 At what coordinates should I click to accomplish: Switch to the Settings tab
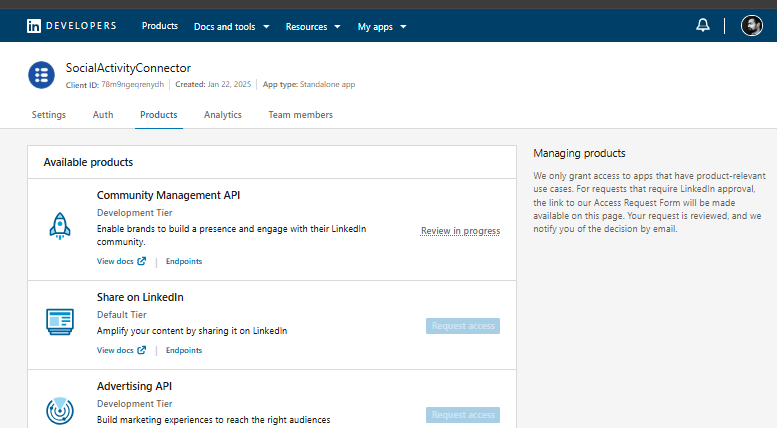pyautogui.click(x=49, y=115)
